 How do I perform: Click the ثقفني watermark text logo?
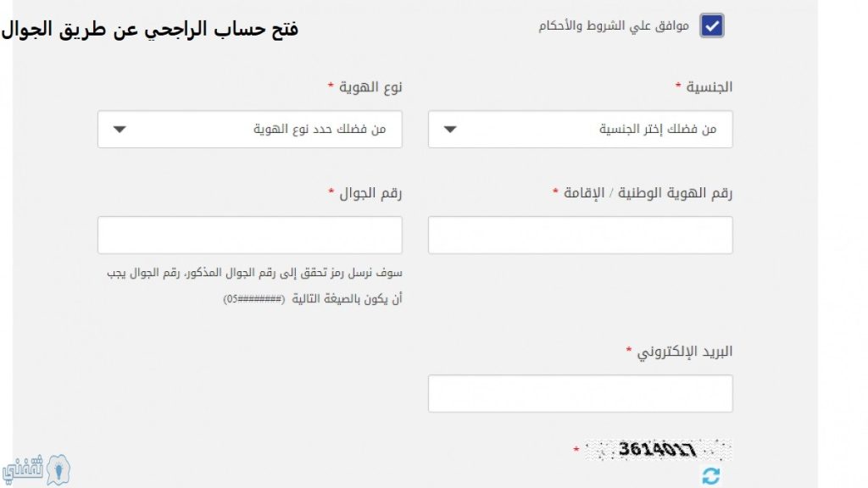click(23, 469)
